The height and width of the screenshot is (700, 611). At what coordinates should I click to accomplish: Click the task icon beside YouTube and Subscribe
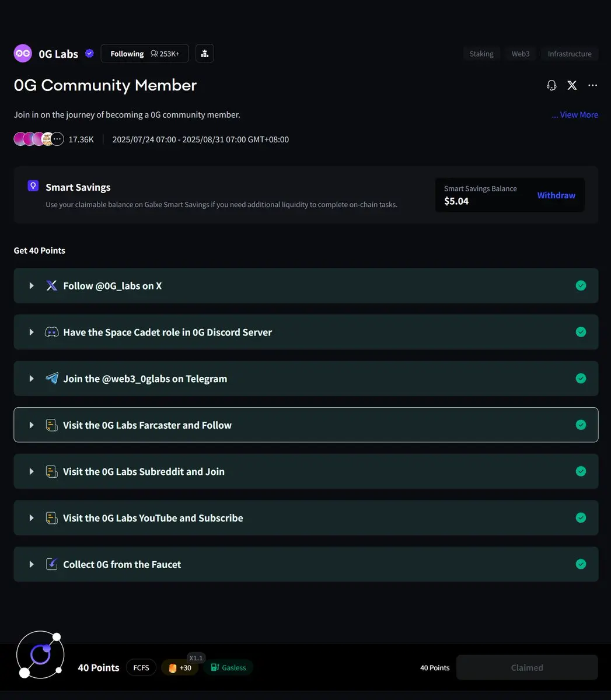point(52,517)
